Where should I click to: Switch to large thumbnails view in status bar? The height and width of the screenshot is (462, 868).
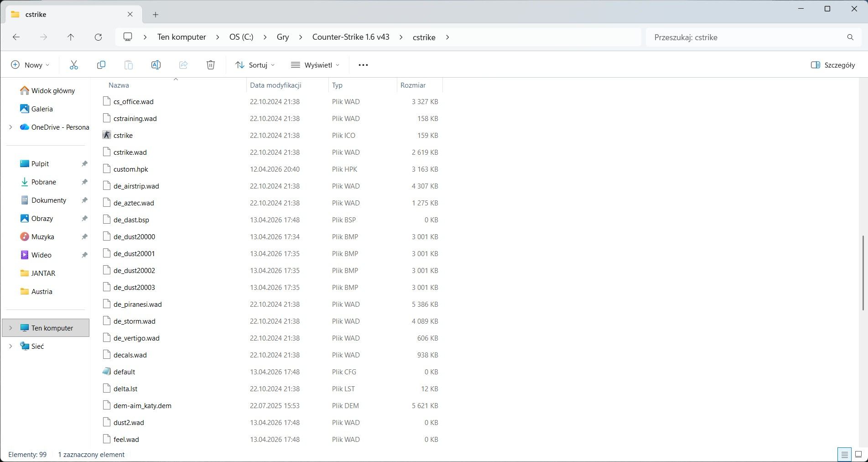[x=858, y=454]
